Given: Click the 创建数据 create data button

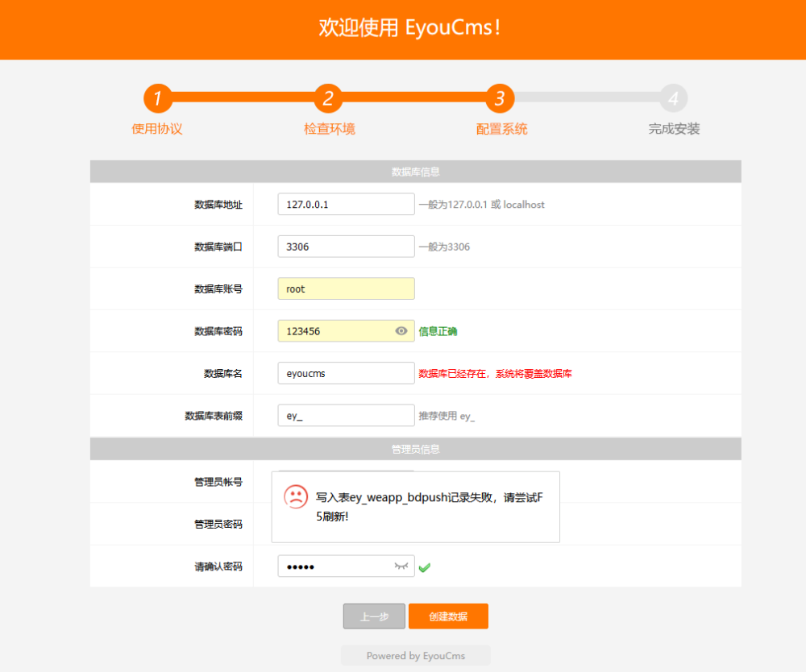Looking at the screenshot, I should 448,616.
